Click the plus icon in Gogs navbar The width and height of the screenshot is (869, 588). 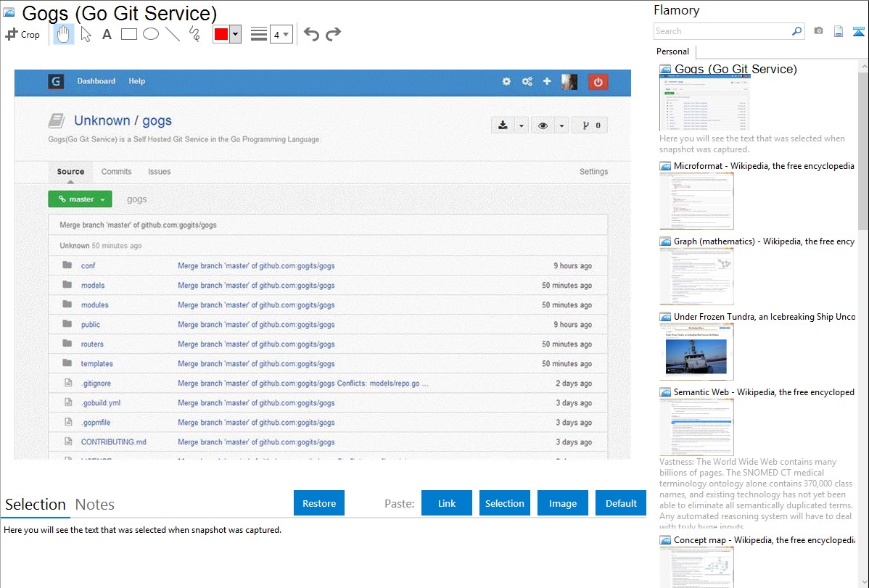(547, 81)
